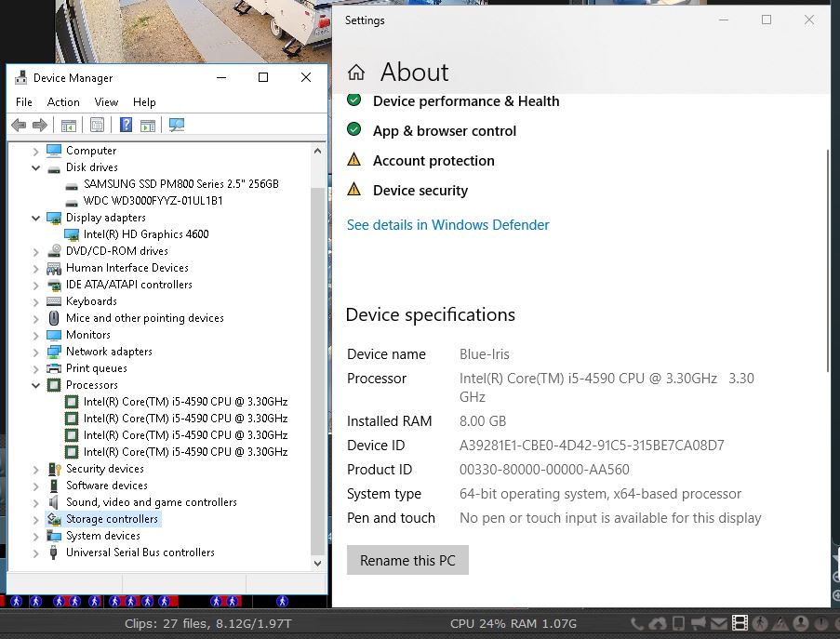Screen dimensions: 840x639
Task: Expand the Computer node
Action: pyautogui.click(x=36, y=152)
